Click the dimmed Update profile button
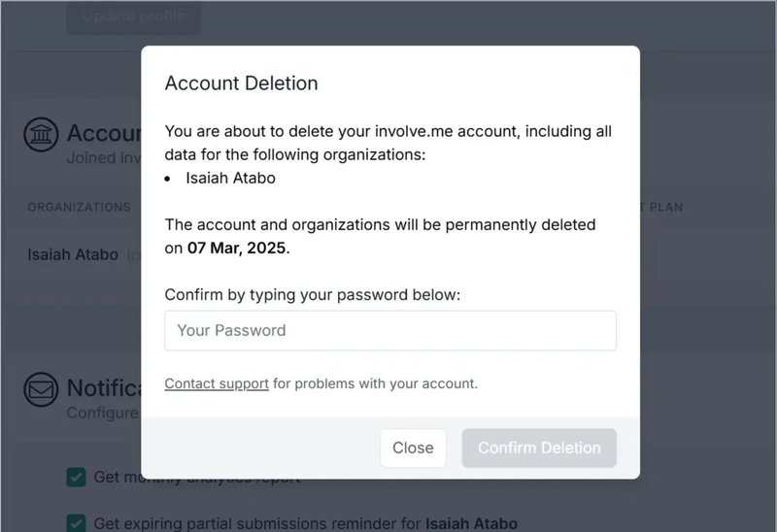777x532 pixels. pos(134,17)
